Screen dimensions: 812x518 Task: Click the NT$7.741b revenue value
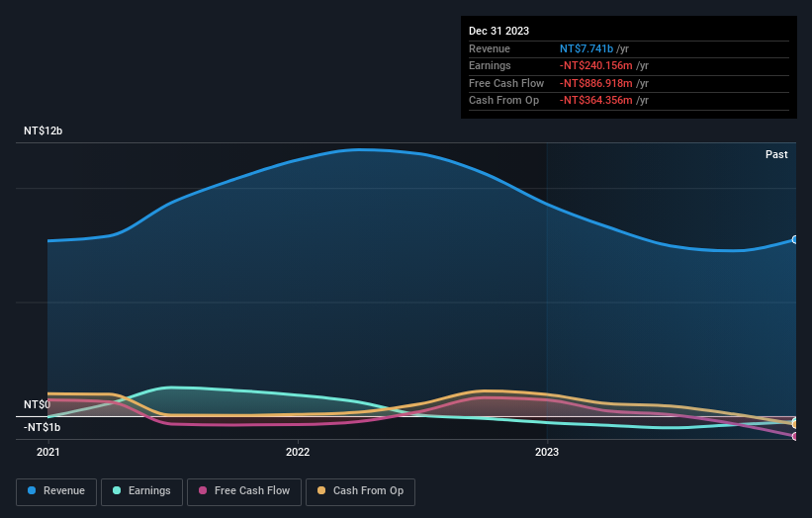pos(586,48)
